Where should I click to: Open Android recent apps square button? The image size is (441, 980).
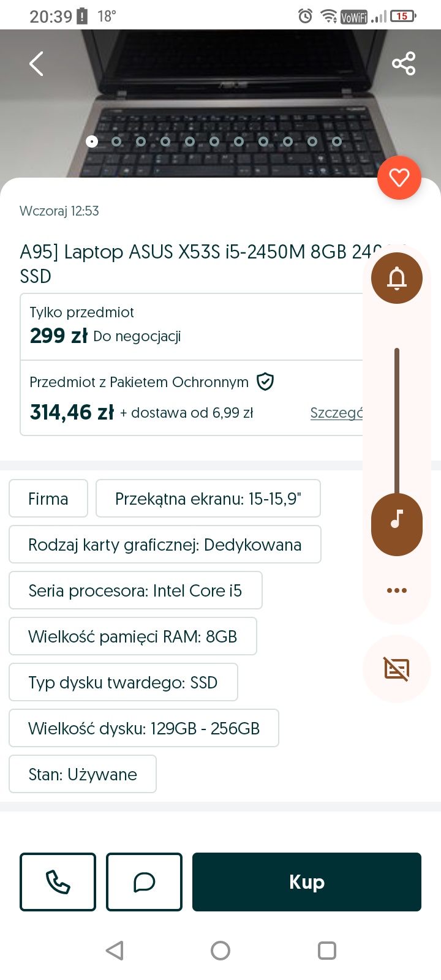click(327, 951)
